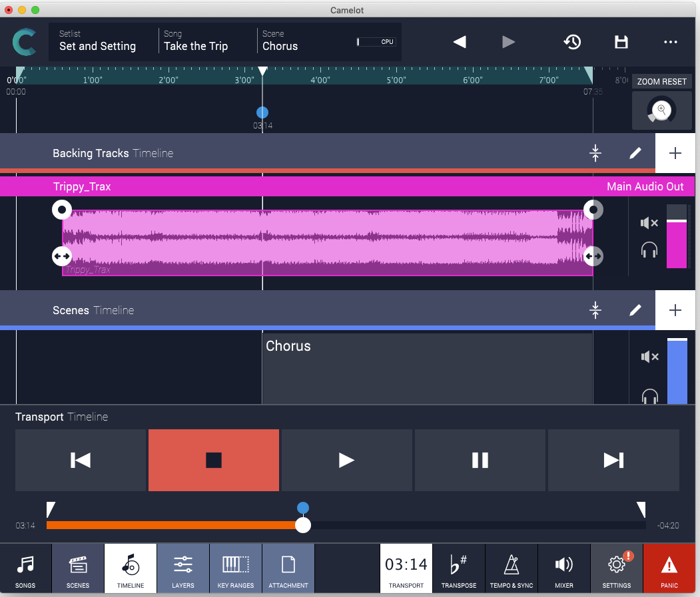Image resolution: width=700 pixels, height=597 pixels.
Task: Open the Attachment panel
Action: point(288,568)
